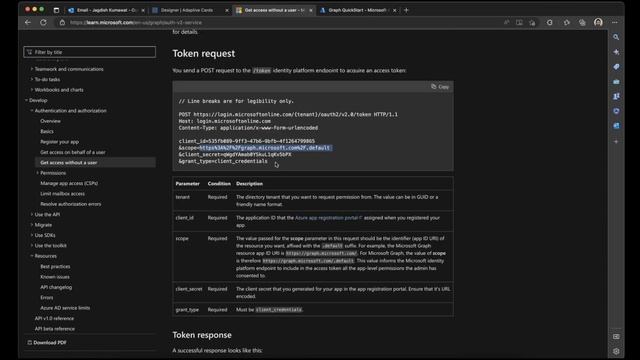This screenshot has width=640, height=360.
Task: Open the Copilot sparkle sidebar icon
Action: coord(616,52)
